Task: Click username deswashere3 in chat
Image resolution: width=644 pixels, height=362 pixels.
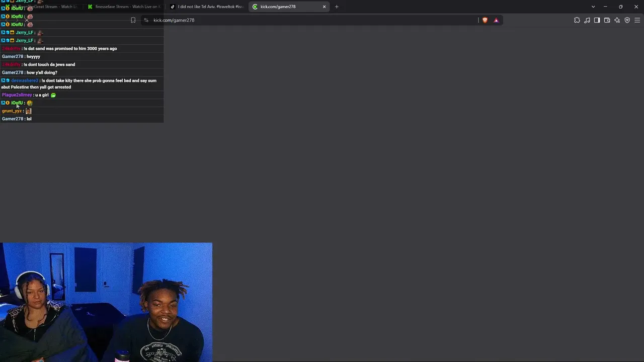Action: (x=25, y=80)
